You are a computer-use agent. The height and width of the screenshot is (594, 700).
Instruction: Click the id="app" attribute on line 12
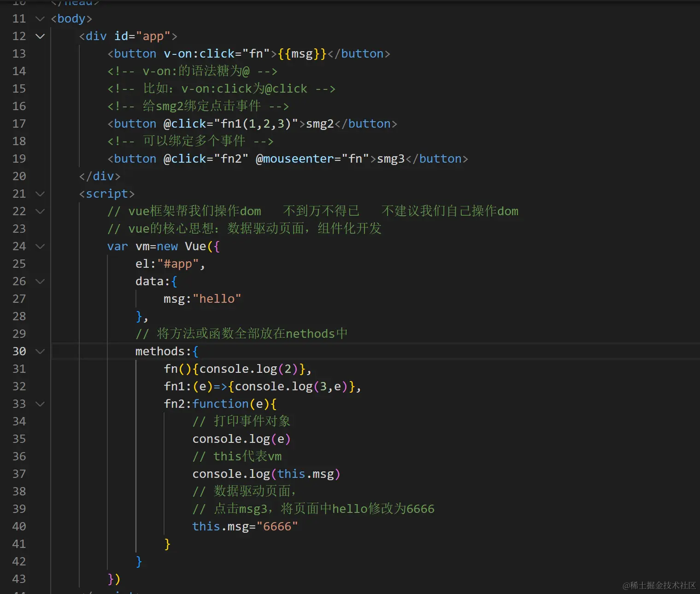[x=142, y=36]
